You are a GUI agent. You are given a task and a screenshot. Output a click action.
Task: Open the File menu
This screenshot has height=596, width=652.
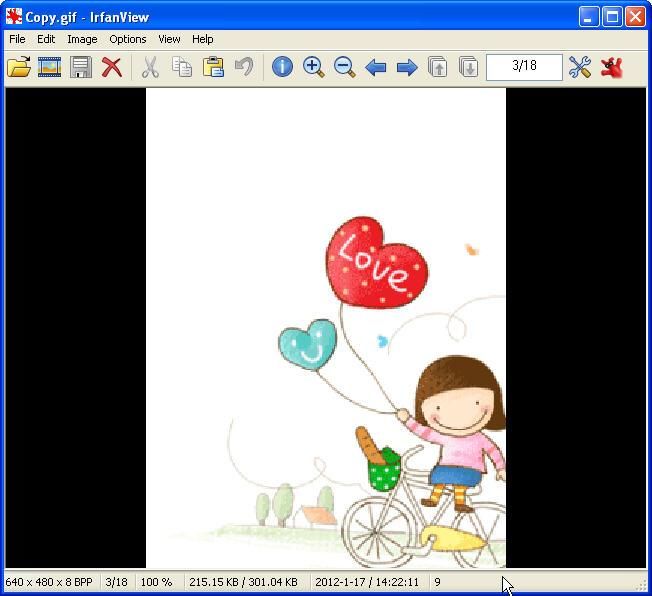pyautogui.click(x=17, y=39)
